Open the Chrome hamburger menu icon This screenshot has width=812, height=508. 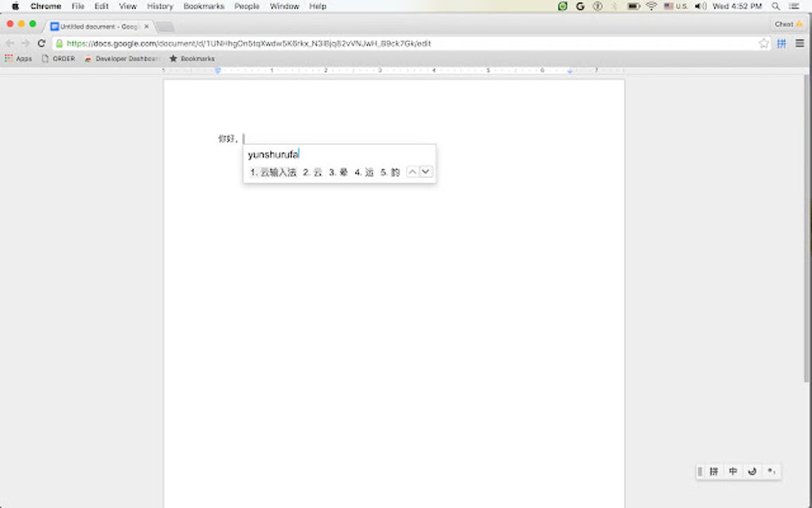point(800,44)
